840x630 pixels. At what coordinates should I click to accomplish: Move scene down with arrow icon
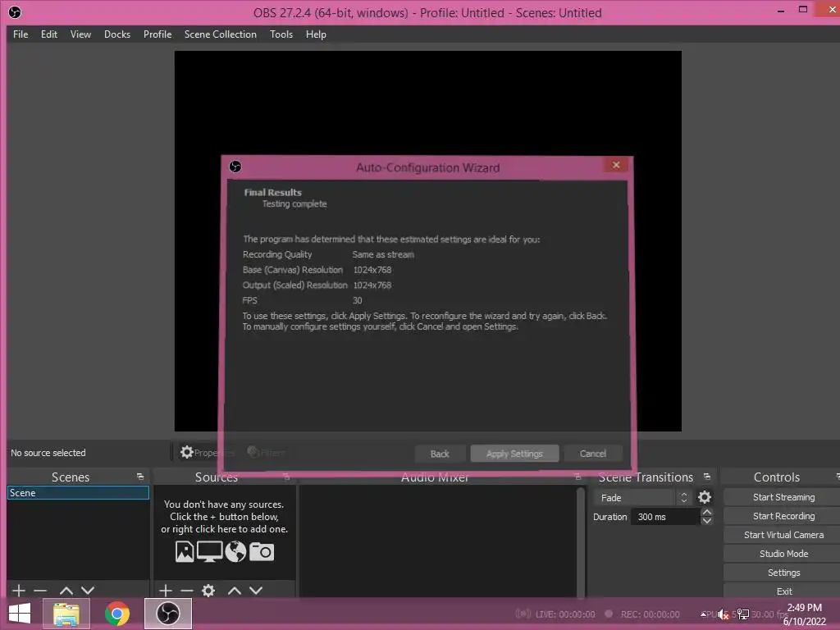pos(88,591)
